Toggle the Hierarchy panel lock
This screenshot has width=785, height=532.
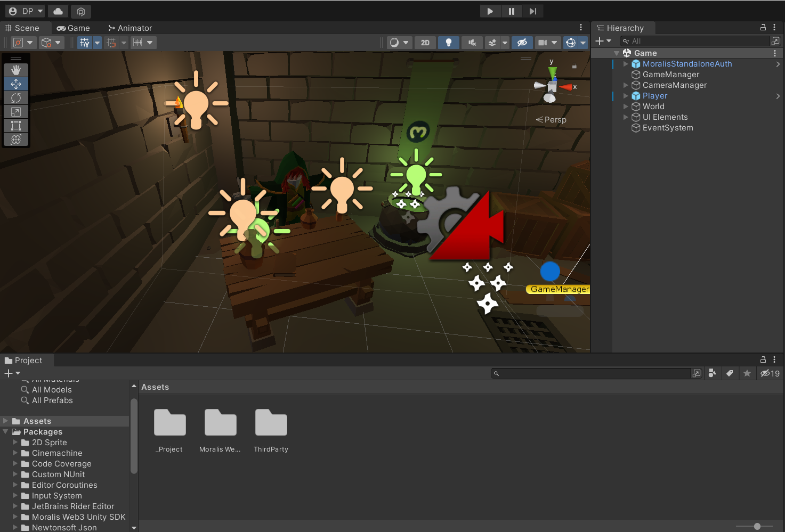tap(763, 27)
